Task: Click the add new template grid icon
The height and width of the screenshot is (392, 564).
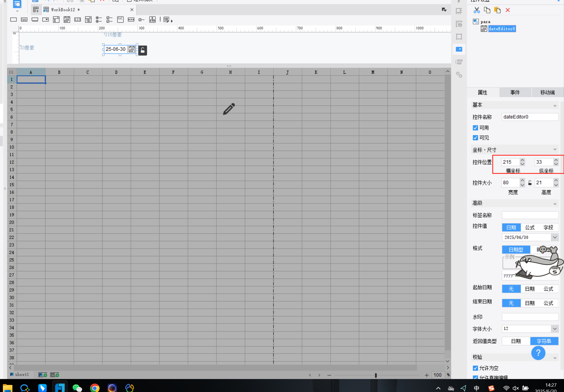Action: tap(36, 10)
